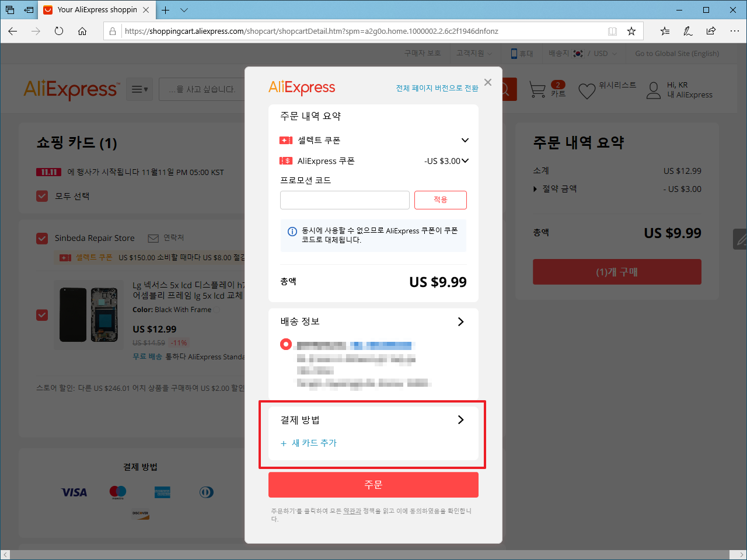
Task: Close the order summary dialog
Action: tap(488, 82)
